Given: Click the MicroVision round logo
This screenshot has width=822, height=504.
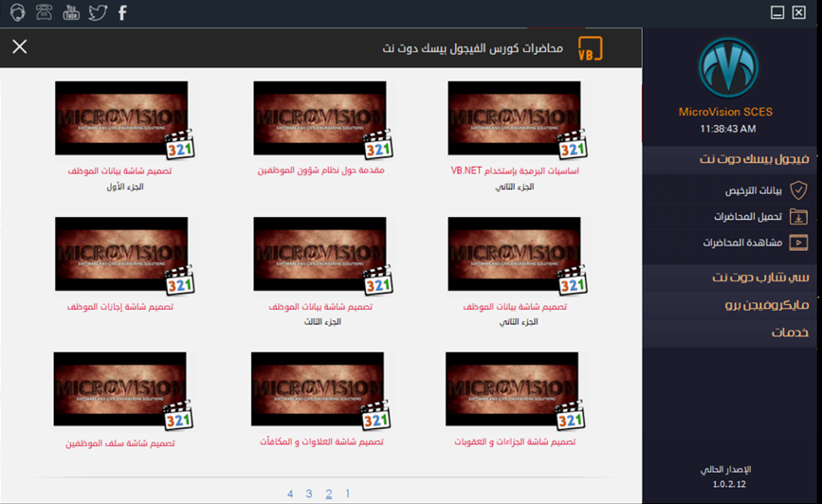Looking at the screenshot, I should click(728, 68).
